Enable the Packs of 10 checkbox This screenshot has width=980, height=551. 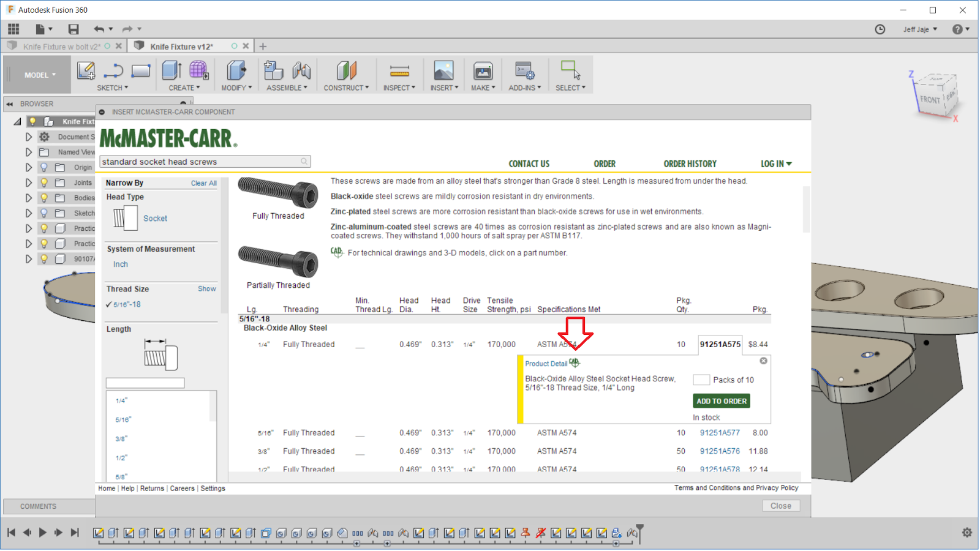(x=701, y=380)
